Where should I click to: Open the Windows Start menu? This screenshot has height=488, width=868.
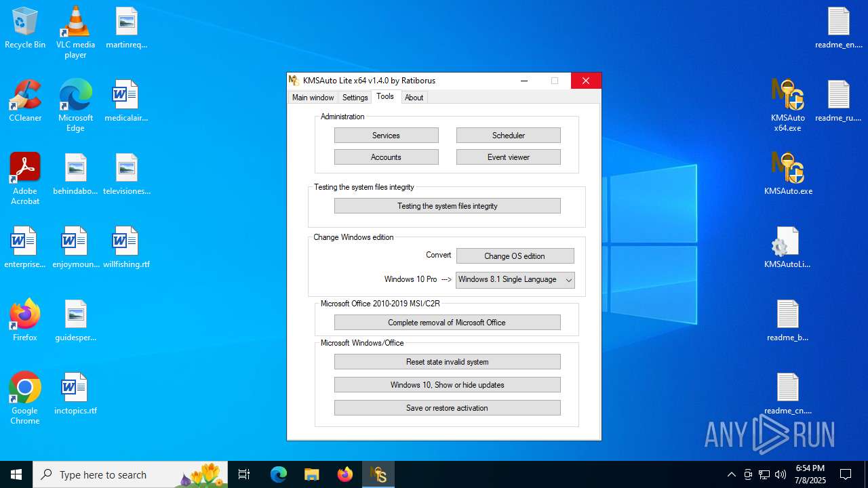coord(16,474)
